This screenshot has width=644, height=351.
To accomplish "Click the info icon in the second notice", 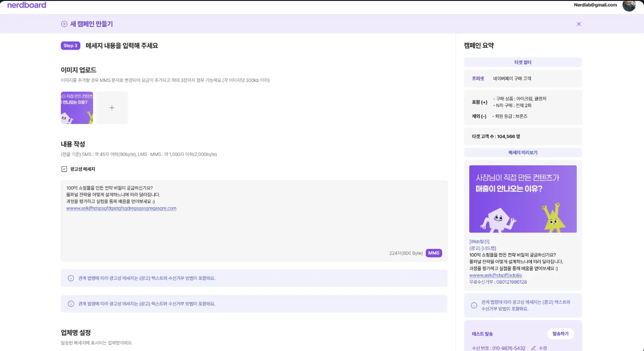I will click(x=71, y=304).
